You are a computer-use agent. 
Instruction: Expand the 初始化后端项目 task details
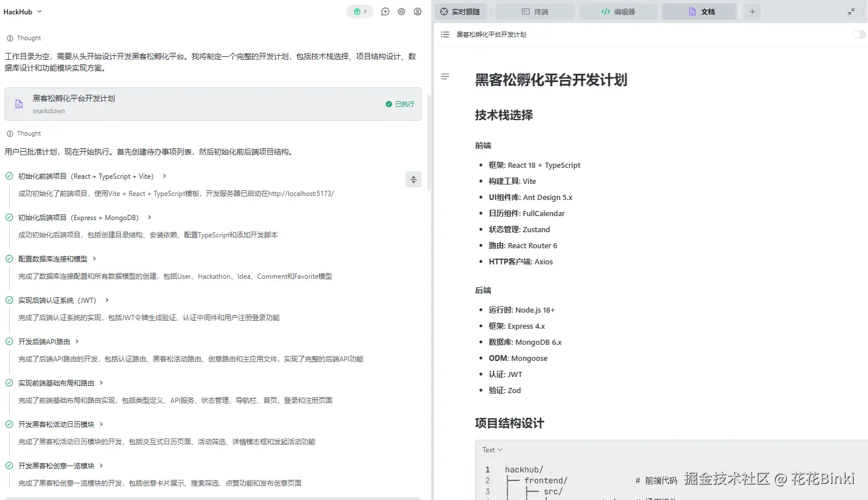coord(150,217)
